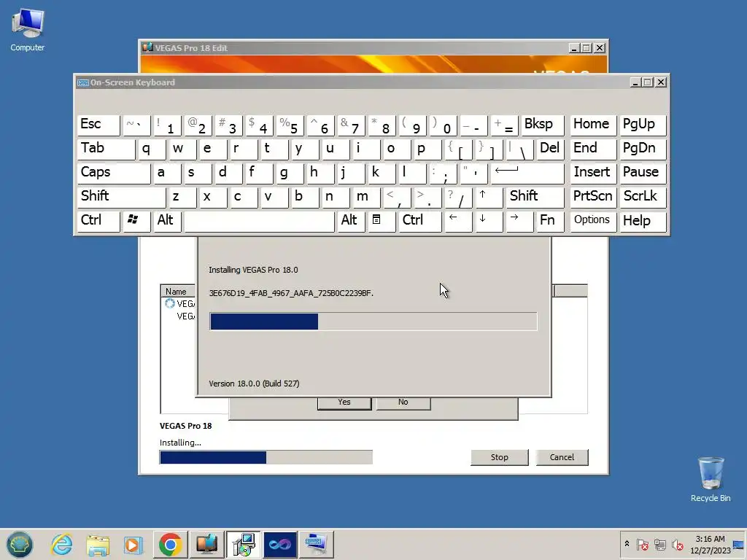Open Action Center flag tray icon
The width and height of the screenshot is (747, 560).
click(642, 544)
